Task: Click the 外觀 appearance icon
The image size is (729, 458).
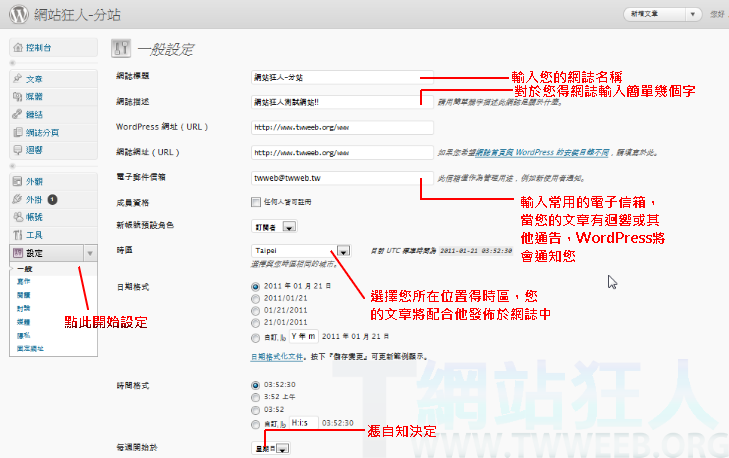Action: [18, 181]
